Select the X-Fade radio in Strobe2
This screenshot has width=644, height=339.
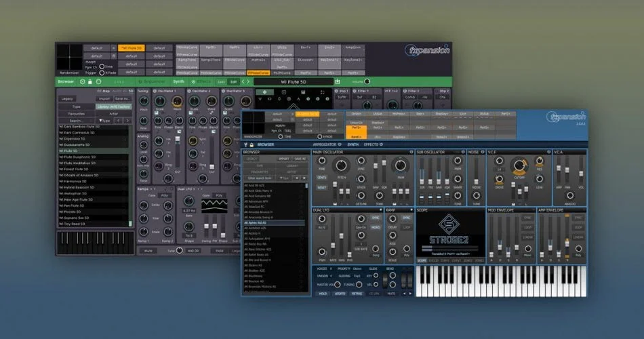319,136
